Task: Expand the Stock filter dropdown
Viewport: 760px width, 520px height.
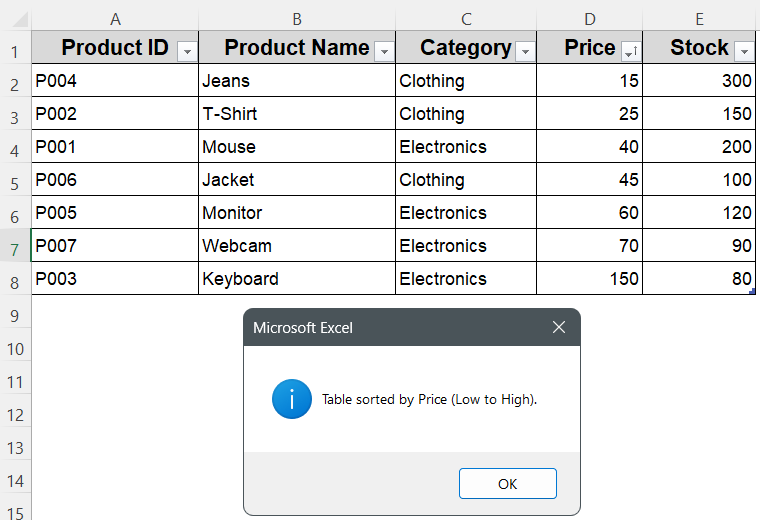Action: [743, 52]
